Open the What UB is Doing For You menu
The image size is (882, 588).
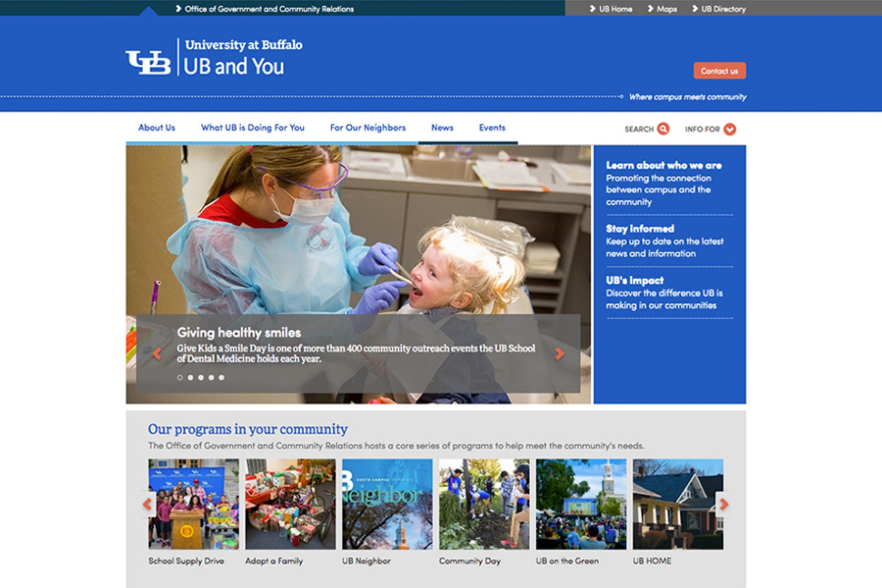click(x=253, y=128)
